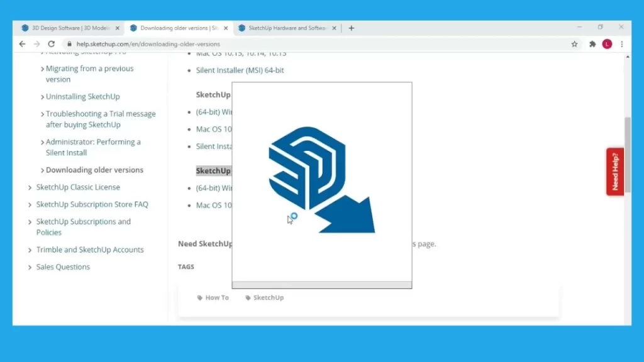Click the scrollbar up arrow
The height and width of the screenshot is (362, 644).
click(628, 57)
